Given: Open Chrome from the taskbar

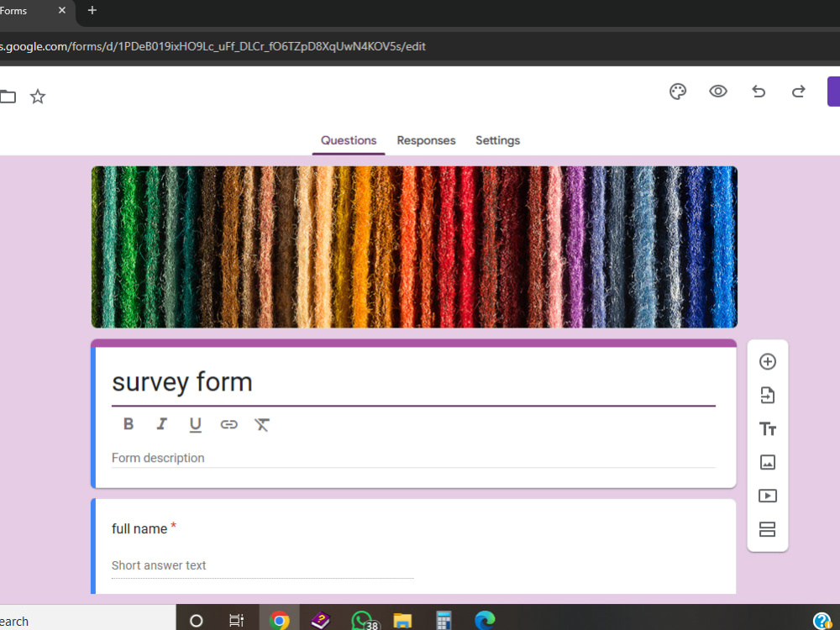Looking at the screenshot, I should [x=279, y=621].
